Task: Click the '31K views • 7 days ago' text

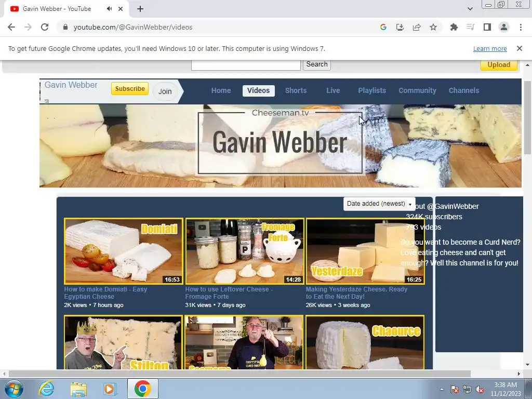Action: point(215,305)
